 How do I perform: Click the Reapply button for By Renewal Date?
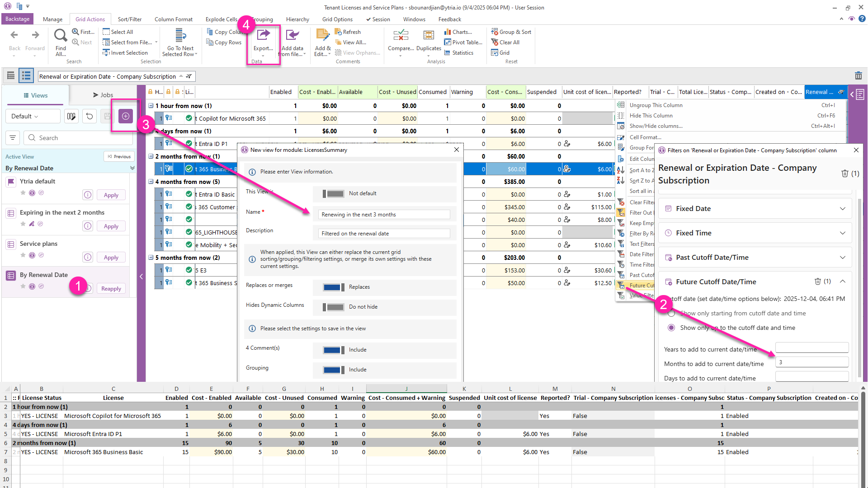coord(111,289)
